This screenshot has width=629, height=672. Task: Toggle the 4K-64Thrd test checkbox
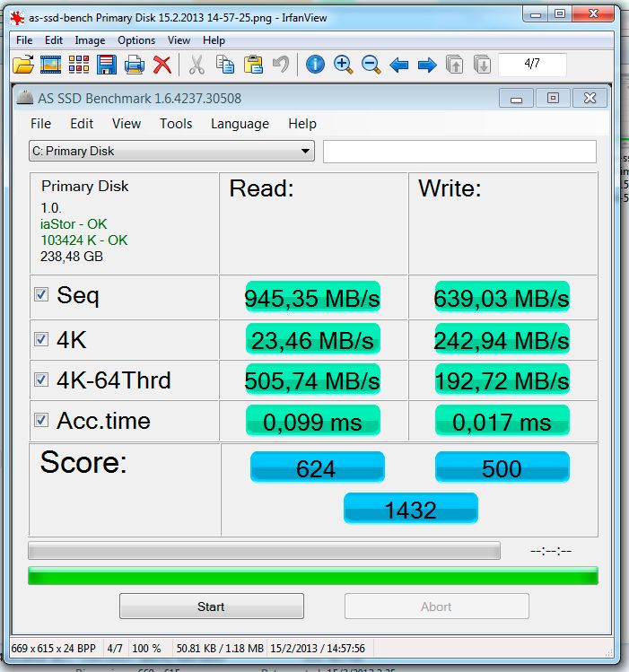click(41, 380)
